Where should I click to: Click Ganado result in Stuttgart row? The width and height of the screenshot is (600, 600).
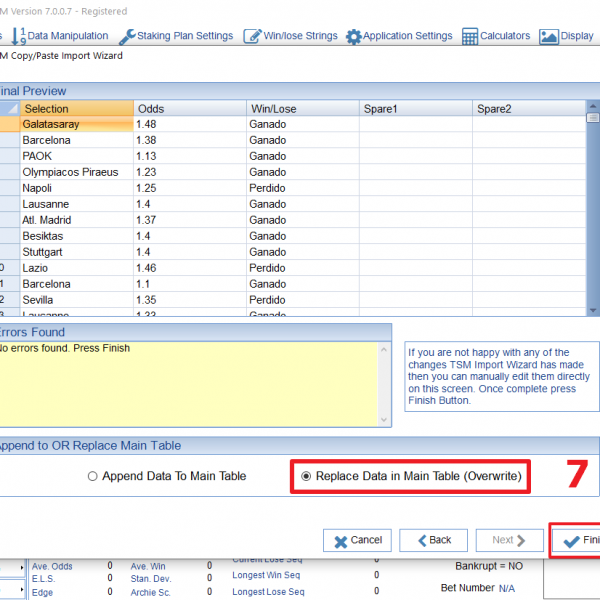coord(303,252)
